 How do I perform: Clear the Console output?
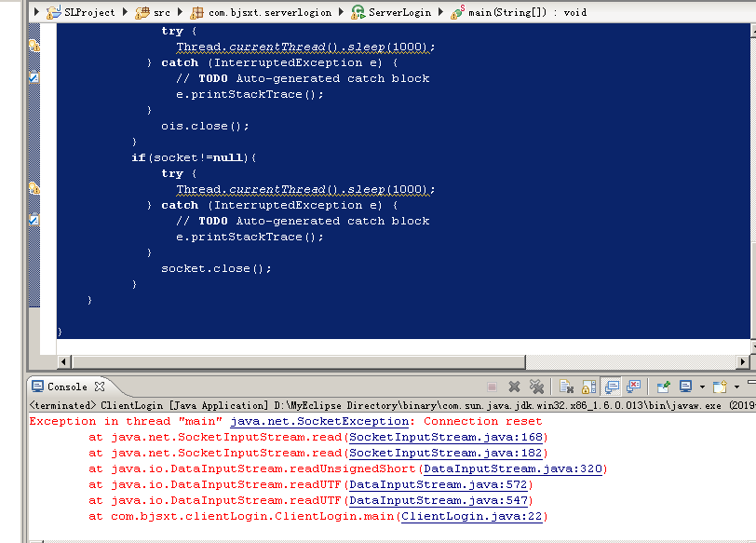pyautogui.click(x=566, y=387)
